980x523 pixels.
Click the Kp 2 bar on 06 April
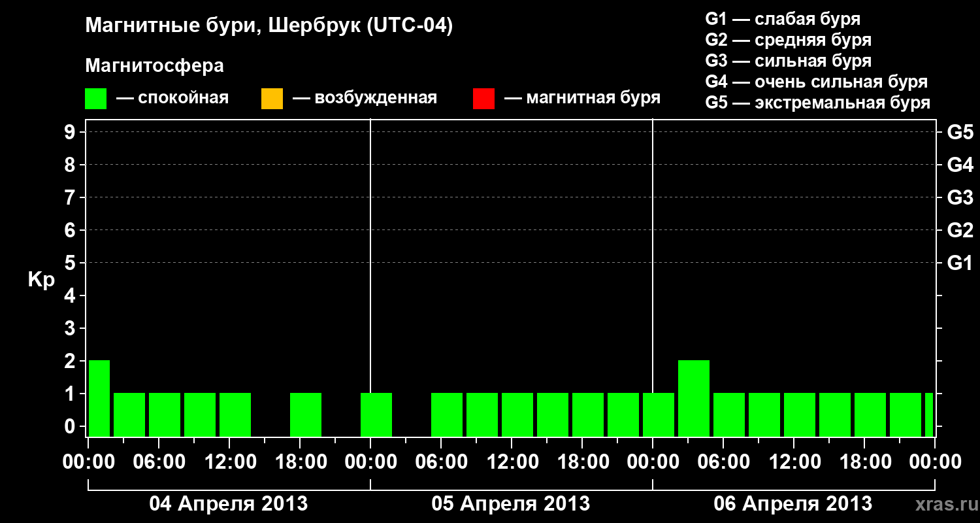pos(694,398)
